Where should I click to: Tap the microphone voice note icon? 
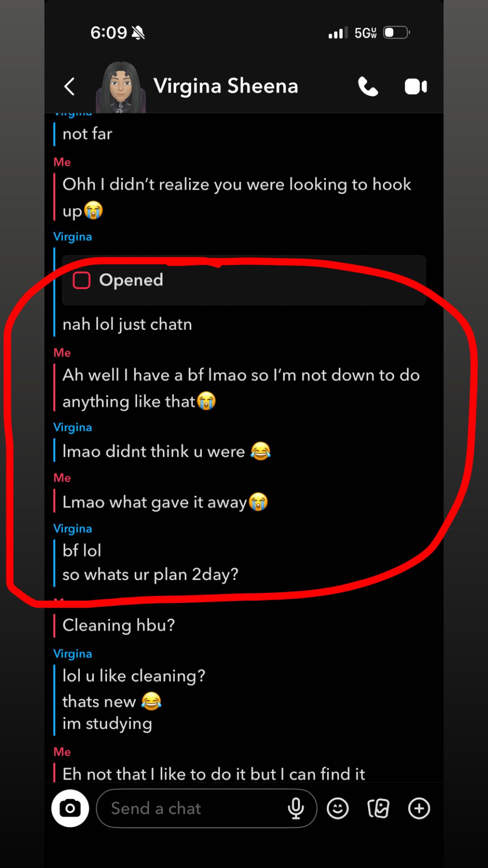(295, 808)
